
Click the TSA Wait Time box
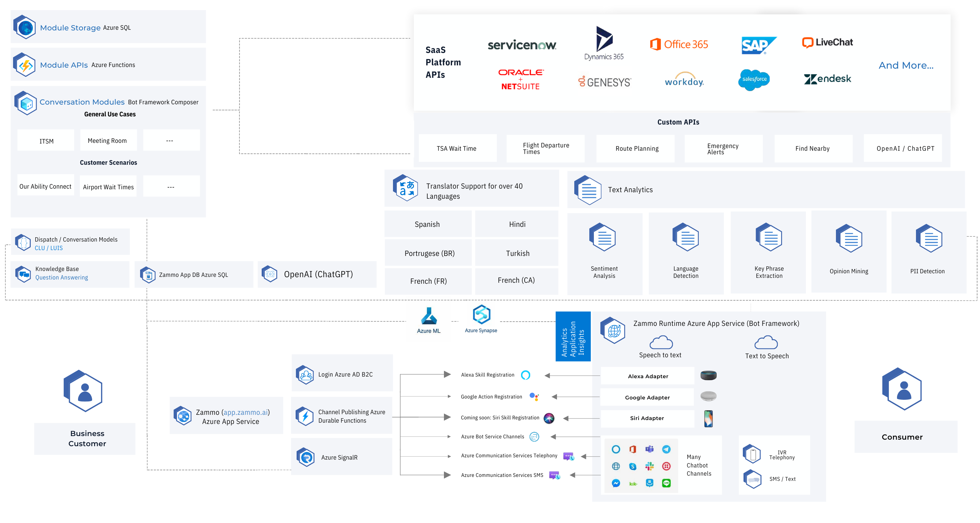point(457,148)
